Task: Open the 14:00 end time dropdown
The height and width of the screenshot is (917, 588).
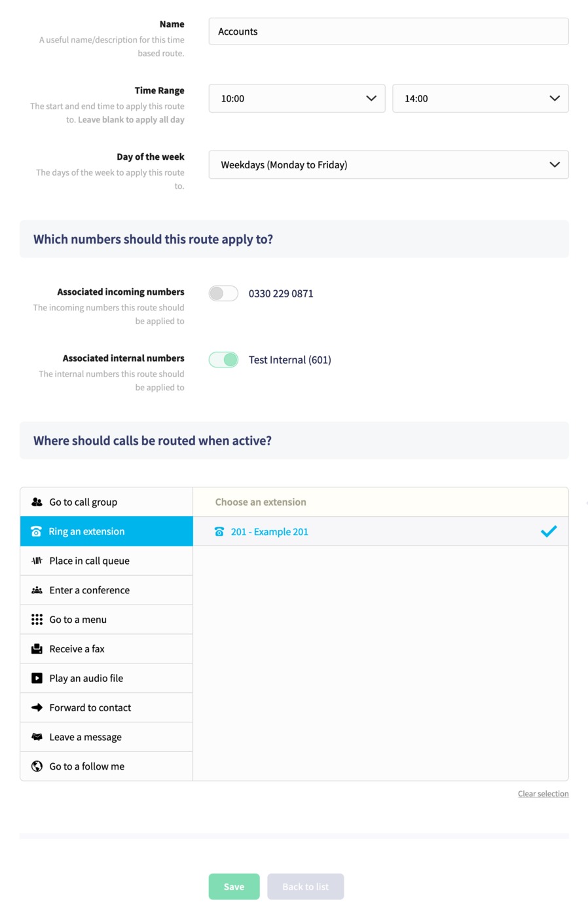Action: click(480, 98)
